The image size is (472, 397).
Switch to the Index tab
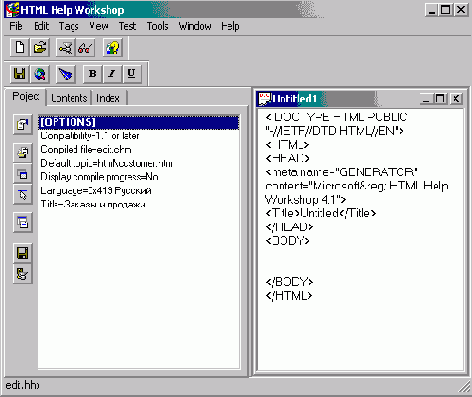coord(108,98)
